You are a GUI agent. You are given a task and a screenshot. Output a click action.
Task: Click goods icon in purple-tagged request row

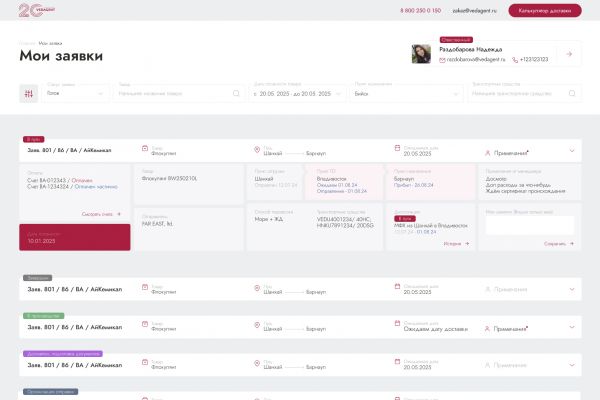(145, 362)
